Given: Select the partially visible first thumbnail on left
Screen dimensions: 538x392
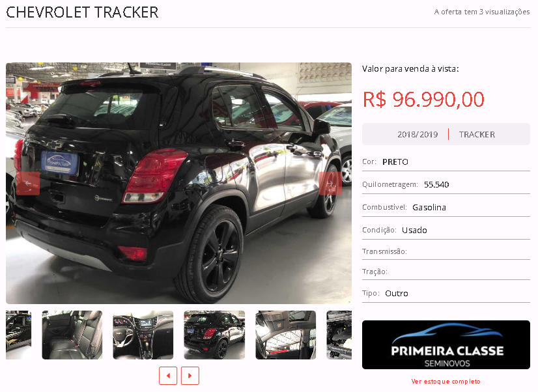Looking at the screenshot, I should [18, 335].
